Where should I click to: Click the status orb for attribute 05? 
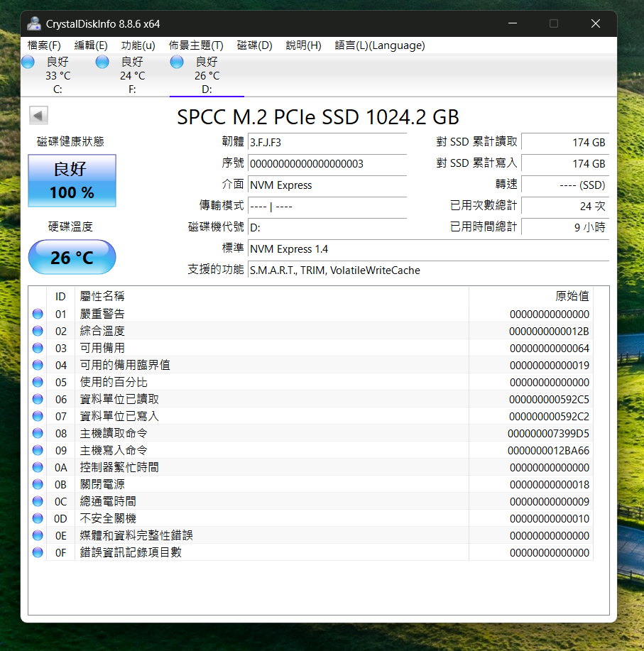38,383
